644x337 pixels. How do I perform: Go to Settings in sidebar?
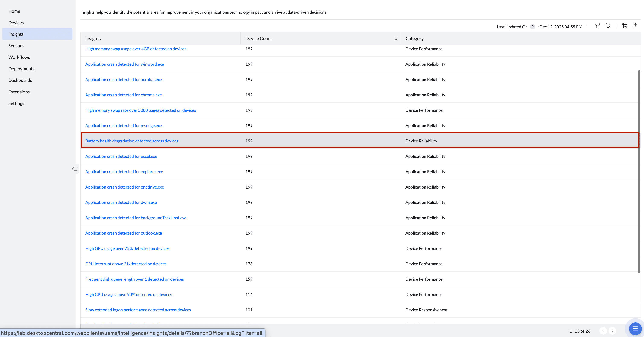(16, 103)
